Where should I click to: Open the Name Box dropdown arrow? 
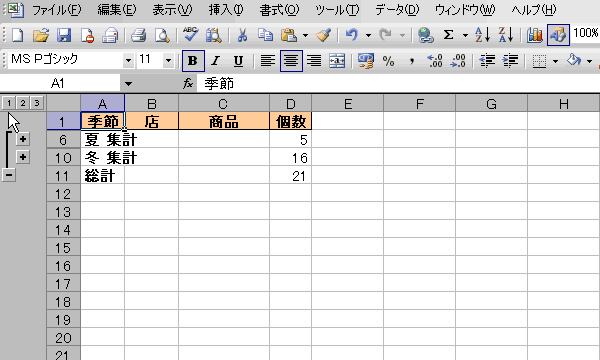click(128, 84)
